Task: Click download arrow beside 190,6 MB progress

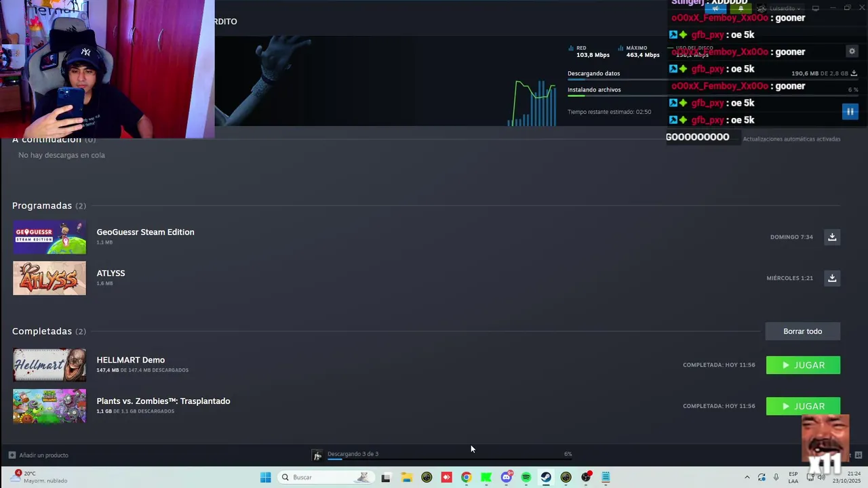Action: [x=854, y=73]
